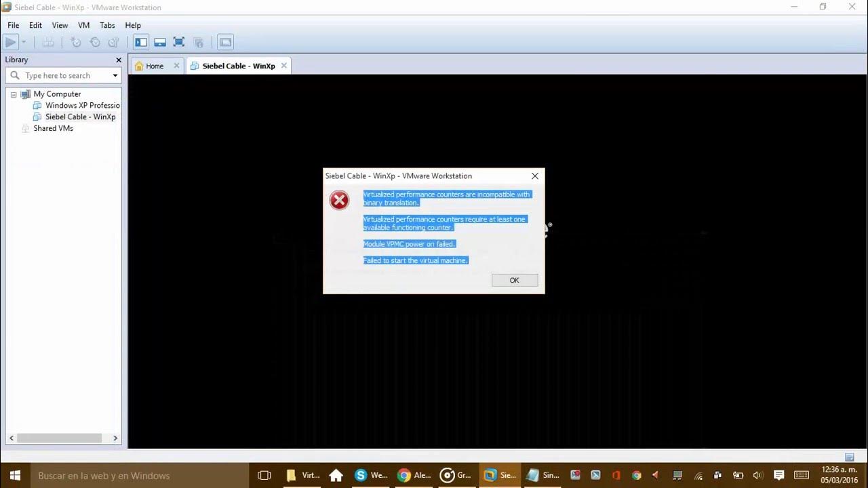The width and height of the screenshot is (868, 488).
Task: Toggle the thumbnail bar view icon
Action: 160,42
